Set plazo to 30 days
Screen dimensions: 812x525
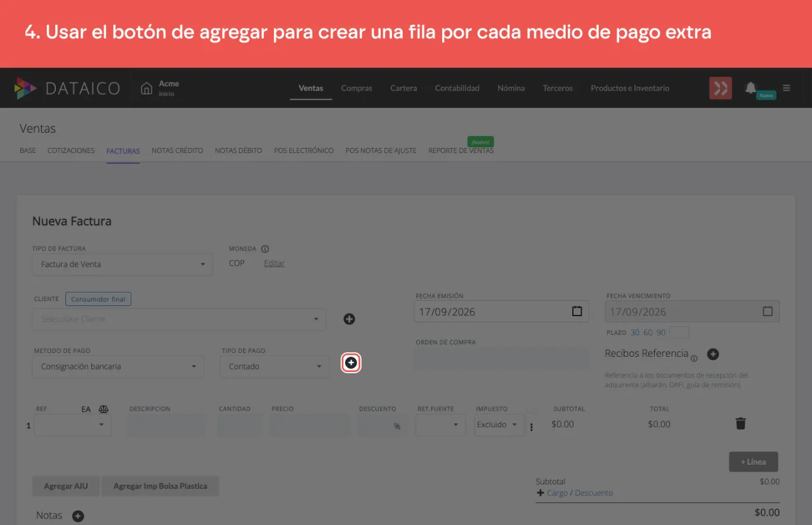pos(635,333)
